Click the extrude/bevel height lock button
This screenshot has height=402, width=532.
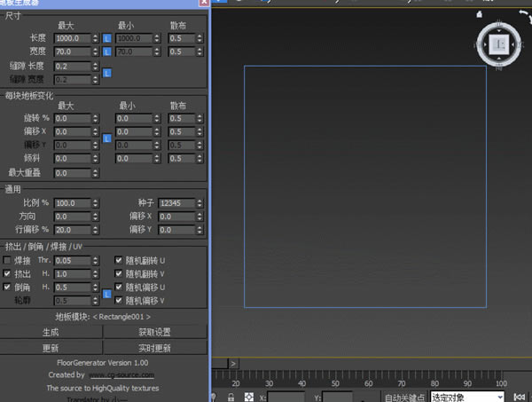[x=106, y=294]
